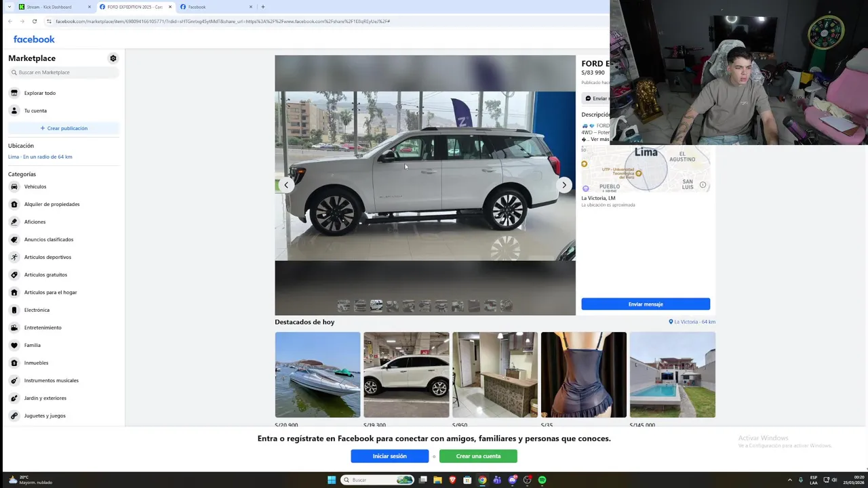Viewport: 868px width, 488px height.
Task: Expand description with Ver más
Action: coord(599,139)
